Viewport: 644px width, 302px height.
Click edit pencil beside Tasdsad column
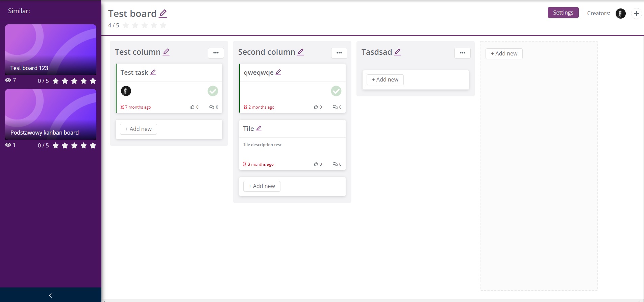tap(398, 52)
